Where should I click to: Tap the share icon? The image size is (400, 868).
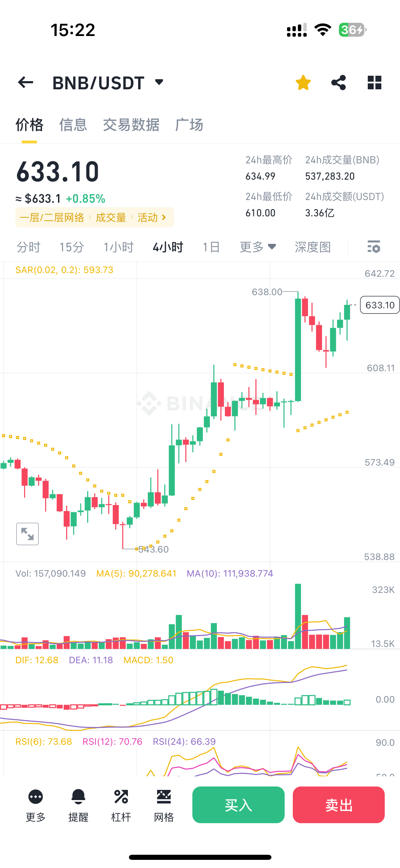(339, 83)
